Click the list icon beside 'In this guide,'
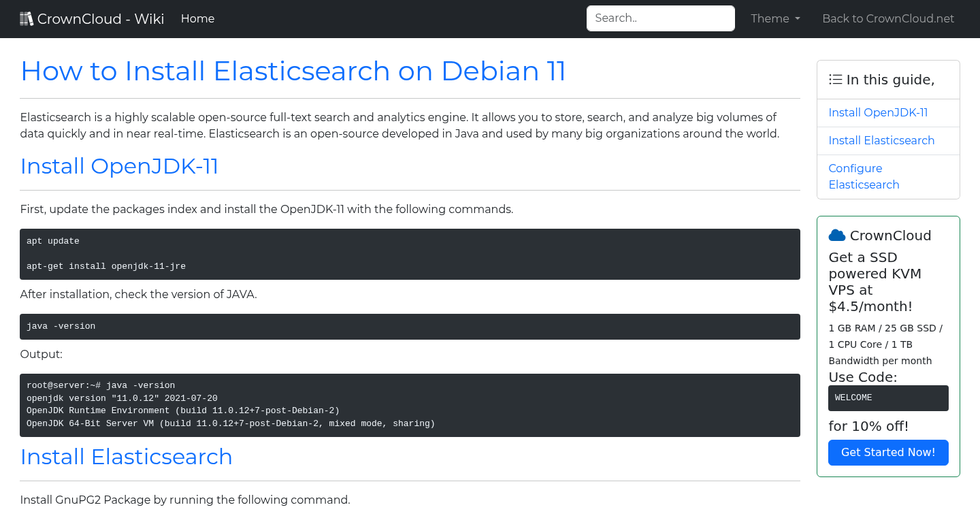This screenshot has width=980, height=518. coord(835,79)
